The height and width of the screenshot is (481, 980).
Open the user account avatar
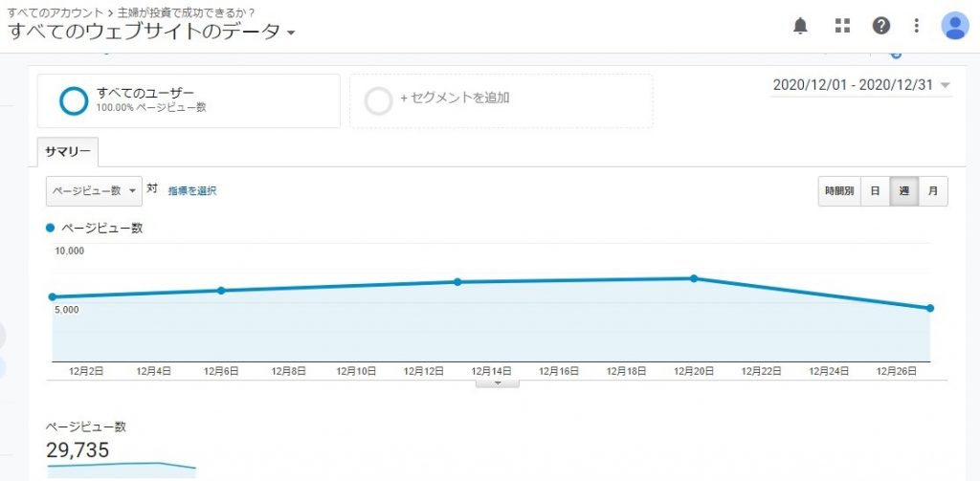click(x=954, y=26)
